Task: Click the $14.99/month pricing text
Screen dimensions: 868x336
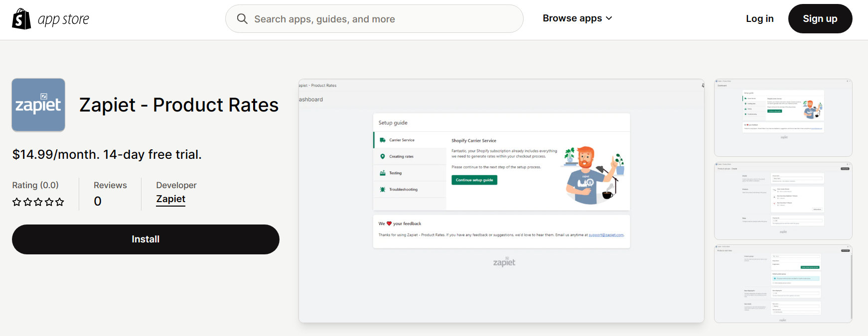Action: [107, 154]
